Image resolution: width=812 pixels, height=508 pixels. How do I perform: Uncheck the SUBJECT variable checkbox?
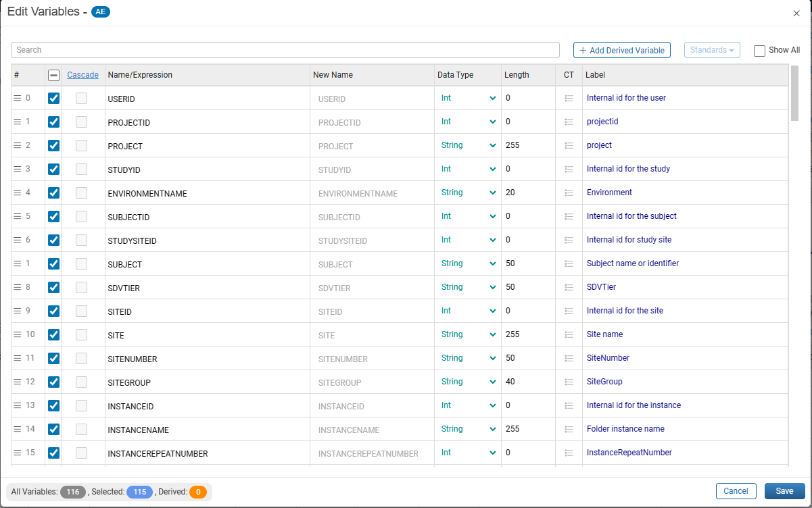click(x=54, y=263)
